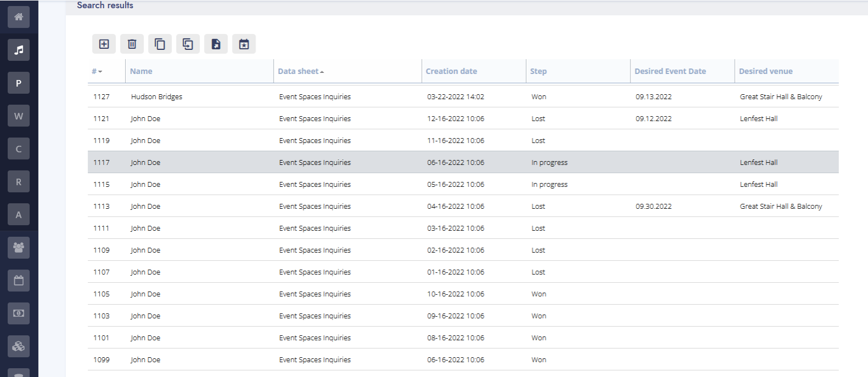Click the starred calendar event icon
The width and height of the screenshot is (868, 377).
244,44
